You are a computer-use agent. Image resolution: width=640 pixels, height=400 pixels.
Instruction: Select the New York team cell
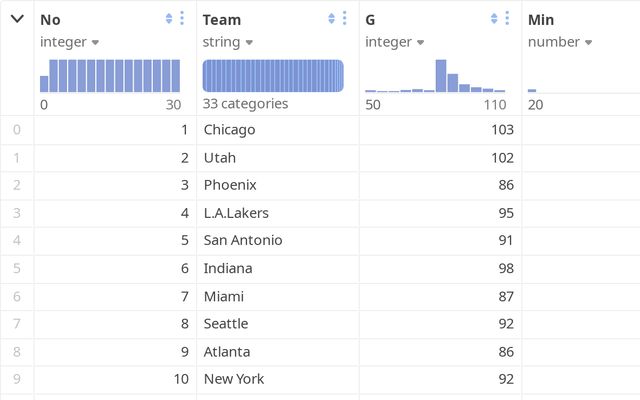[x=234, y=379]
